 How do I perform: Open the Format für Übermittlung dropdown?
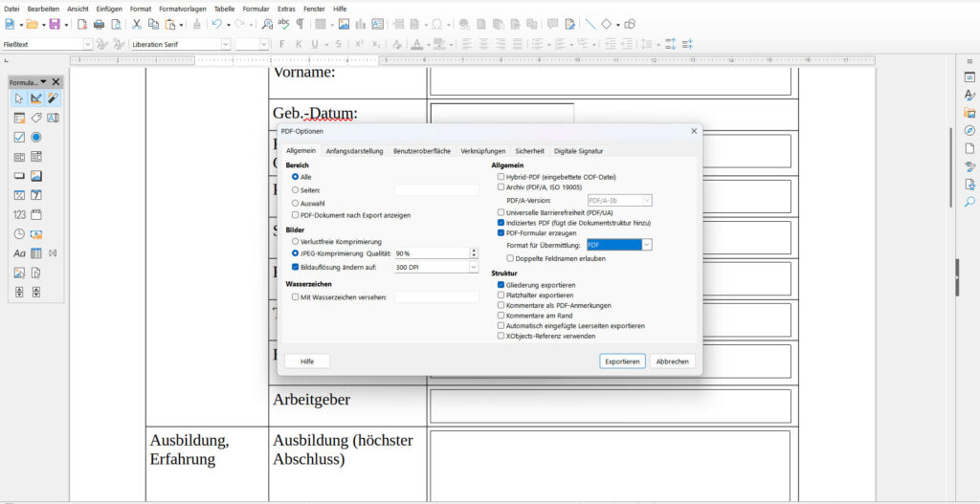[x=647, y=245]
